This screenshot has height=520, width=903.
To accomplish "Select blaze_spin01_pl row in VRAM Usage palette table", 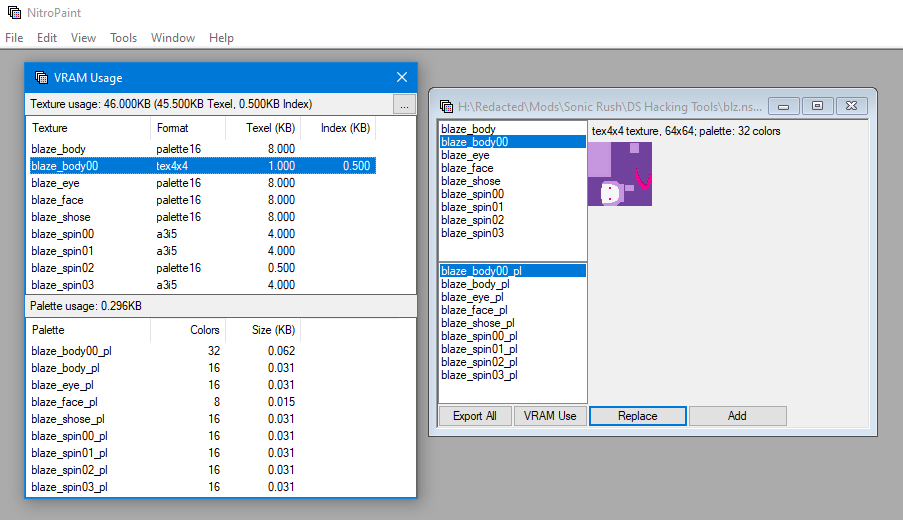I will click(165, 453).
